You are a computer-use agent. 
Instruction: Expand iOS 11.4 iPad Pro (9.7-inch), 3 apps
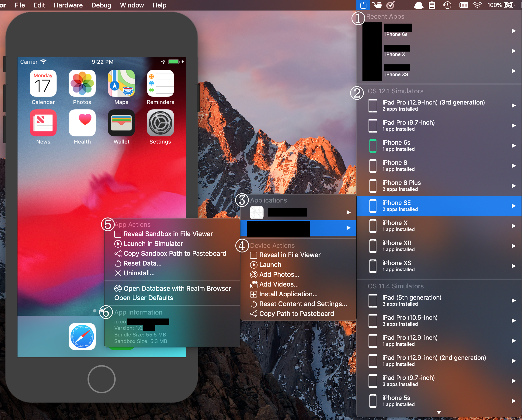439,381
